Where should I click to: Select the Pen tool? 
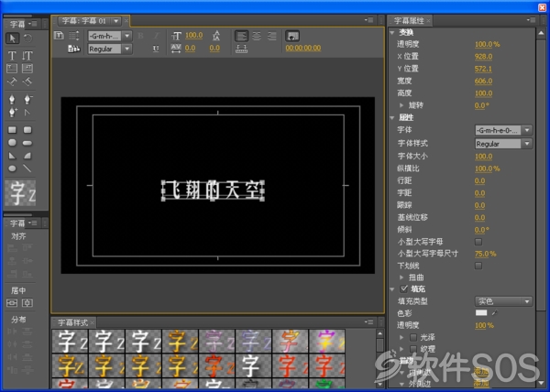pyautogui.click(x=12, y=100)
